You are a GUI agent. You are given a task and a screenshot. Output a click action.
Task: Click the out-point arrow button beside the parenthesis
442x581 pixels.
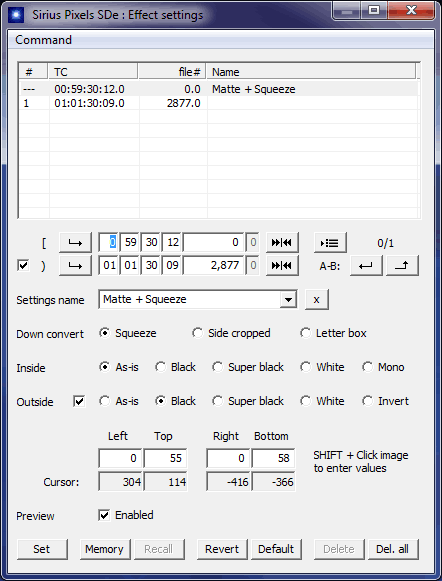coord(75,265)
